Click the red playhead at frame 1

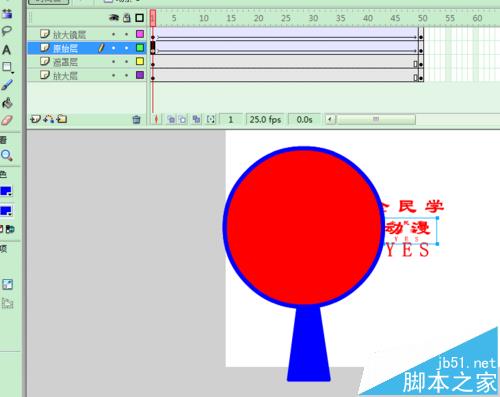pyautogui.click(x=153, y=18)
